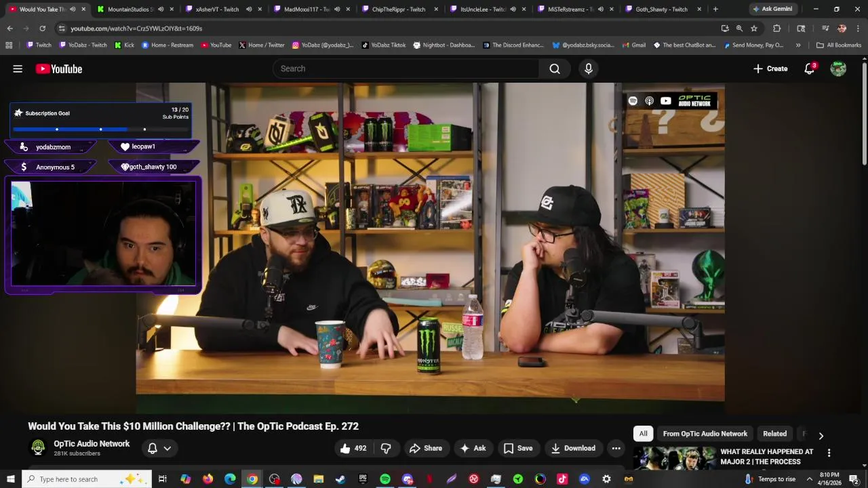Expand the notification preference dropdown arrow
This screenshot has height=488, width=868.
pyautogui.click(x=167, y=448)
